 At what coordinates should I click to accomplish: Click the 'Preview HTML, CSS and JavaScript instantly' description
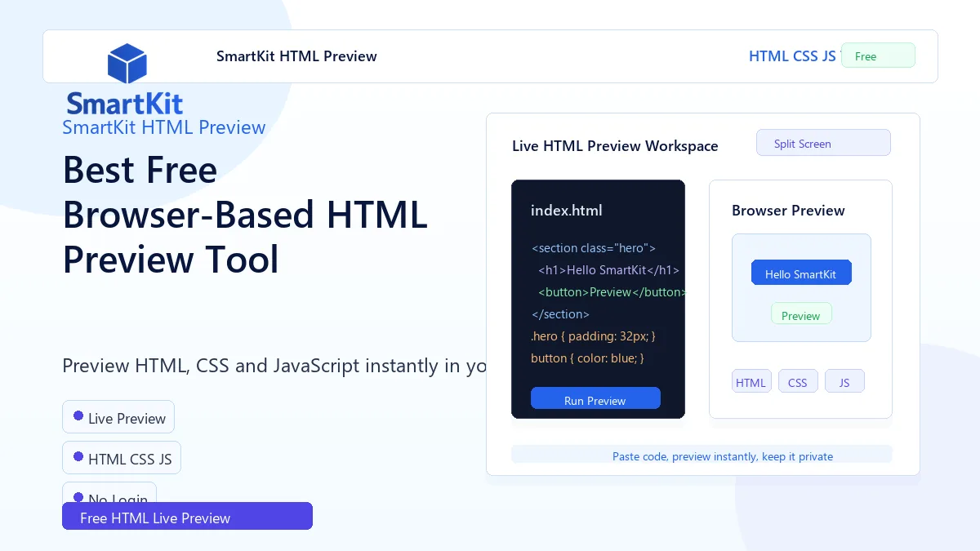click(x=274, y=366)
